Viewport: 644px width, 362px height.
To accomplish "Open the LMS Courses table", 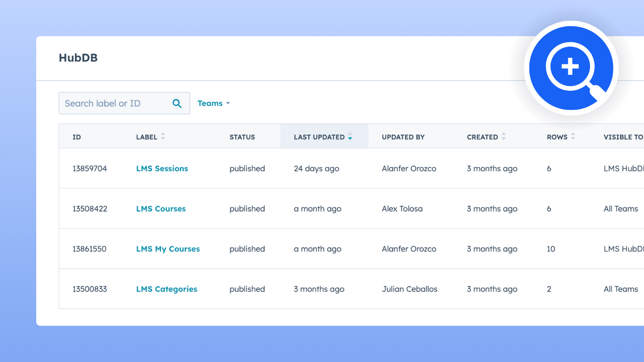I will [x=161, y=209].
